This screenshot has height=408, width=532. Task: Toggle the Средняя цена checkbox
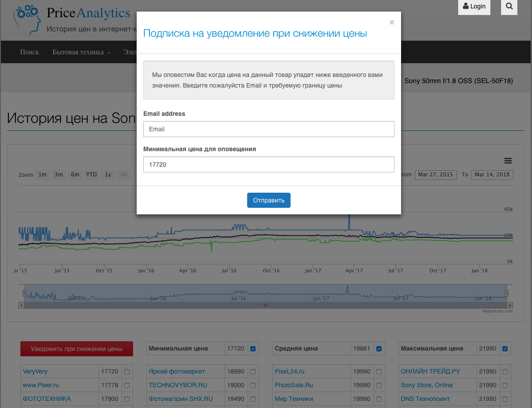coord(379,349)
